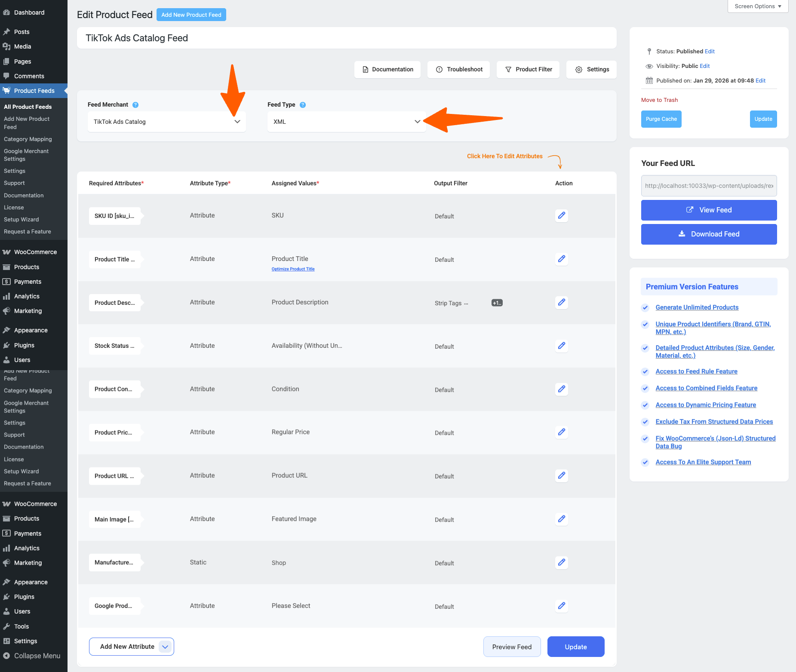The height and width of the screenshot is (672, 796).
Task: Click pencil icon for Manufacturer row
Action: point(561,562)
